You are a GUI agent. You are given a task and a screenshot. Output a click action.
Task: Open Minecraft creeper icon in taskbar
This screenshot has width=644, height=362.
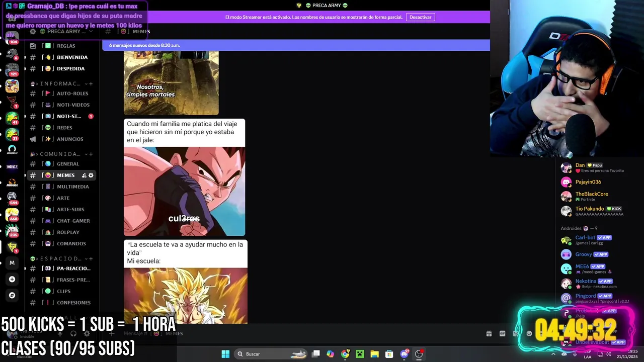click(360, 354)
